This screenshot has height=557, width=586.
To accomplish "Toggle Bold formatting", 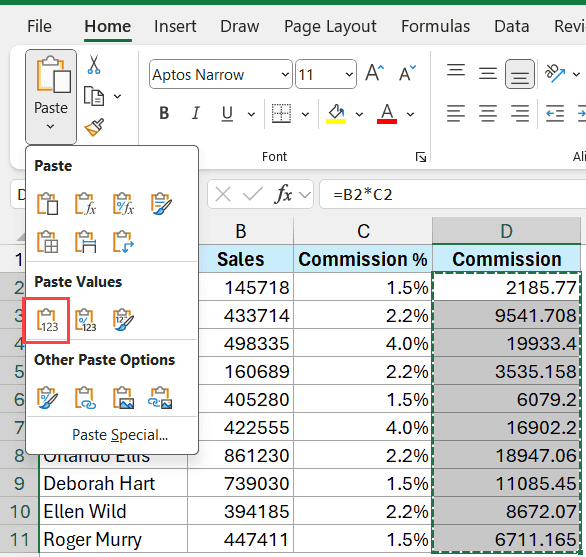I will point(164,113).
